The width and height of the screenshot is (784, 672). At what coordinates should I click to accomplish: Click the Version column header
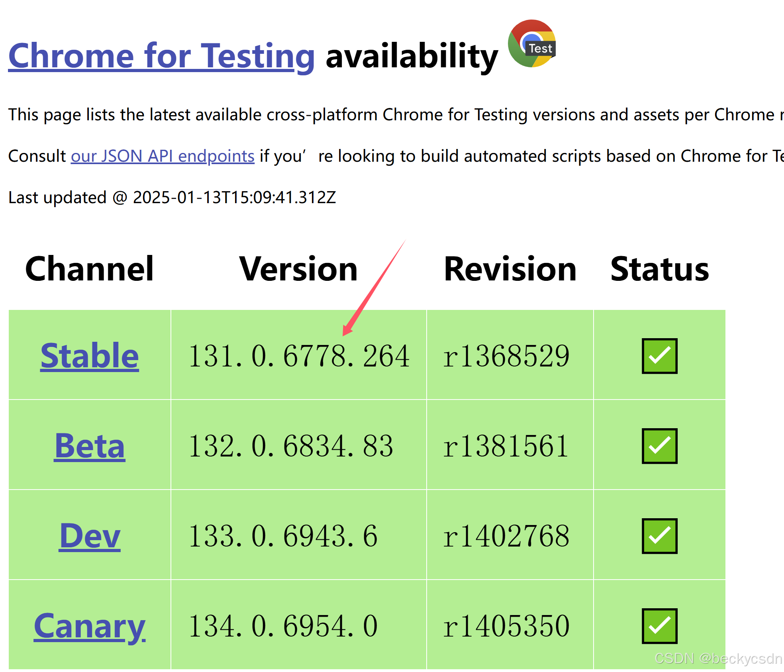tap(298, 269)
